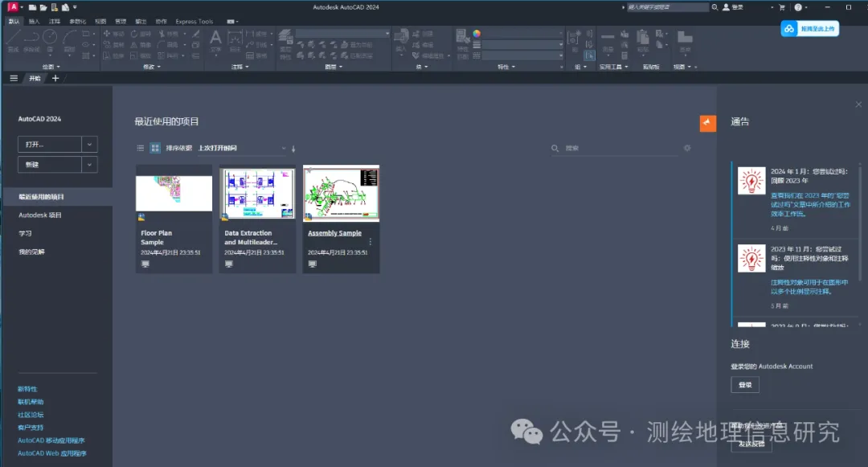The height and width of the screenshot is (467, 868).
Task: Click the orange announcement megaphone icon
Action: coord(707,123)
